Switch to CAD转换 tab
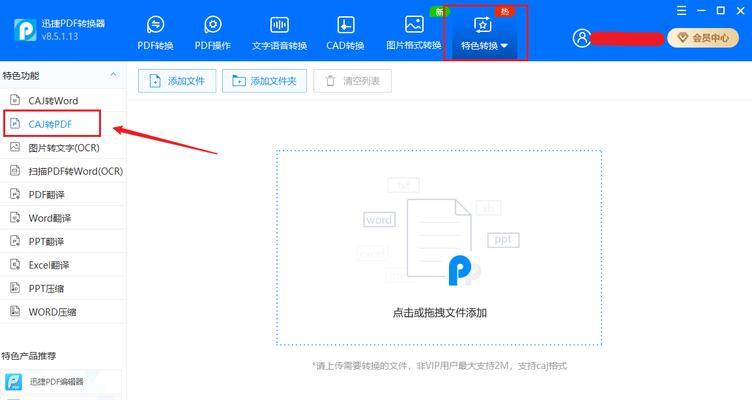Image resolution: width=752 pixels, height=400 pixels. pos(345,33)
